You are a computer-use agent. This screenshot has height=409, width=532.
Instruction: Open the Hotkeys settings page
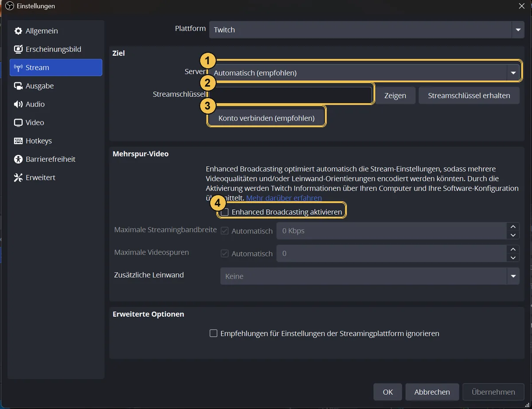(56, 141)
